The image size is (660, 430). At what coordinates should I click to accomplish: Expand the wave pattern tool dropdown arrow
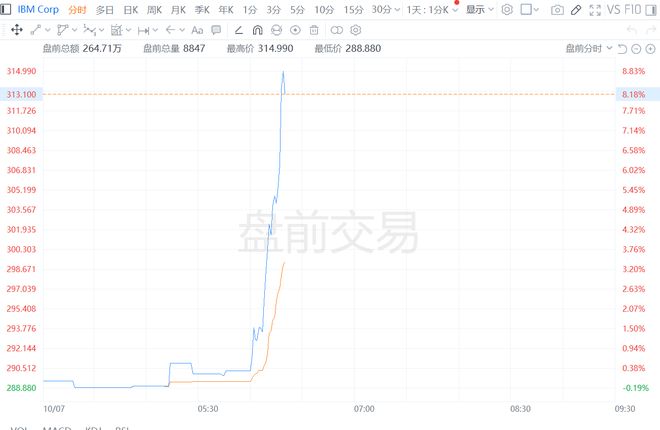101,30
